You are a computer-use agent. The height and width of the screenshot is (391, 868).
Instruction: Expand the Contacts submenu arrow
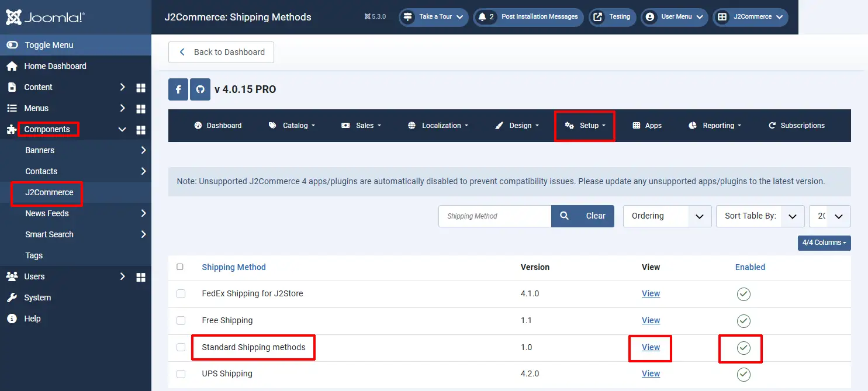(x=143, y=171)
